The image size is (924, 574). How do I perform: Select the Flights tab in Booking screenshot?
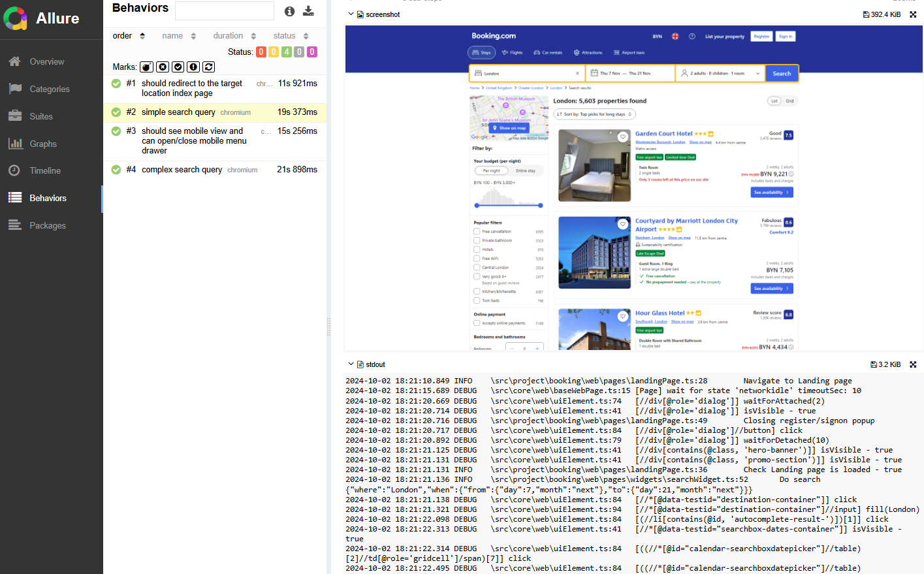coord(513,52)
